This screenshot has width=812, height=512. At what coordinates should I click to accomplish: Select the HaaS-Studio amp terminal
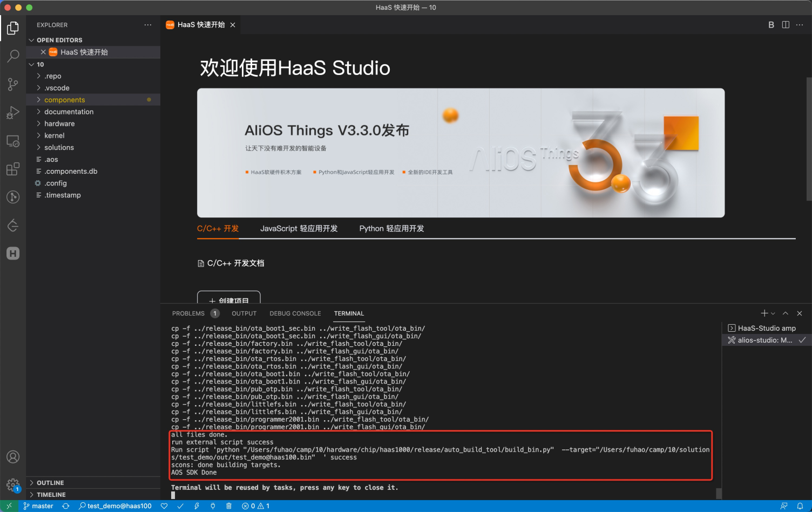(767, 328)
